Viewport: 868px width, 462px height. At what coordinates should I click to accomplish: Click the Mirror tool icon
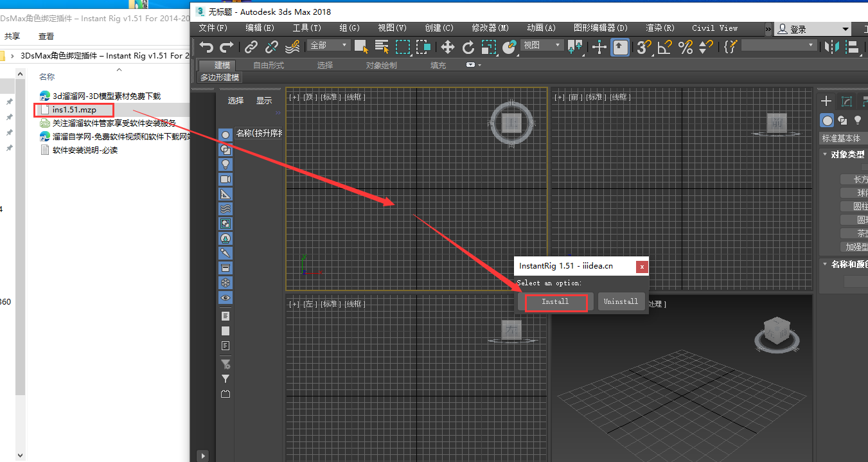(832, 47)
